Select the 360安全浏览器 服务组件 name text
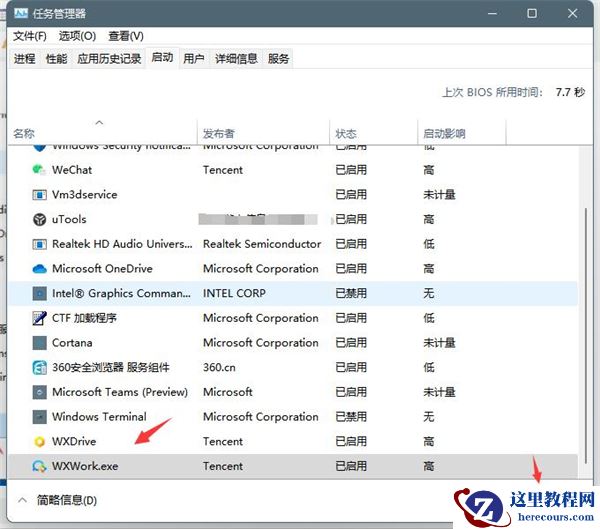600x529 pixels. pos(111,367)
